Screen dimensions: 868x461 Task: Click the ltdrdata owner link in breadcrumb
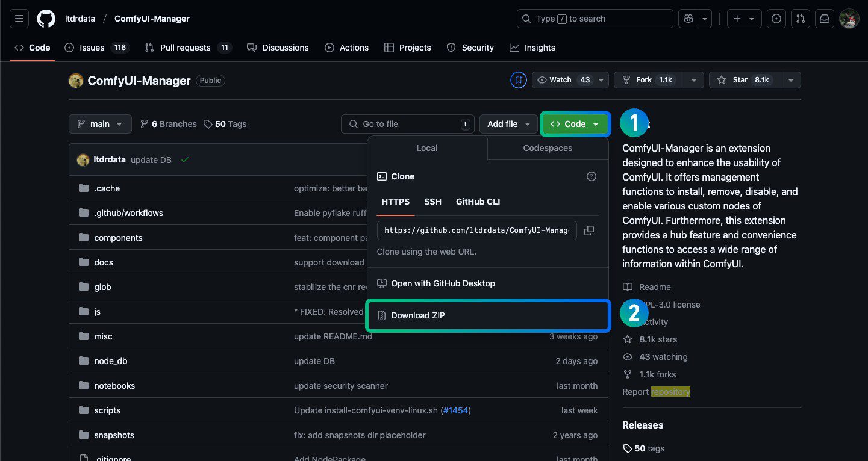pos(80,19)
